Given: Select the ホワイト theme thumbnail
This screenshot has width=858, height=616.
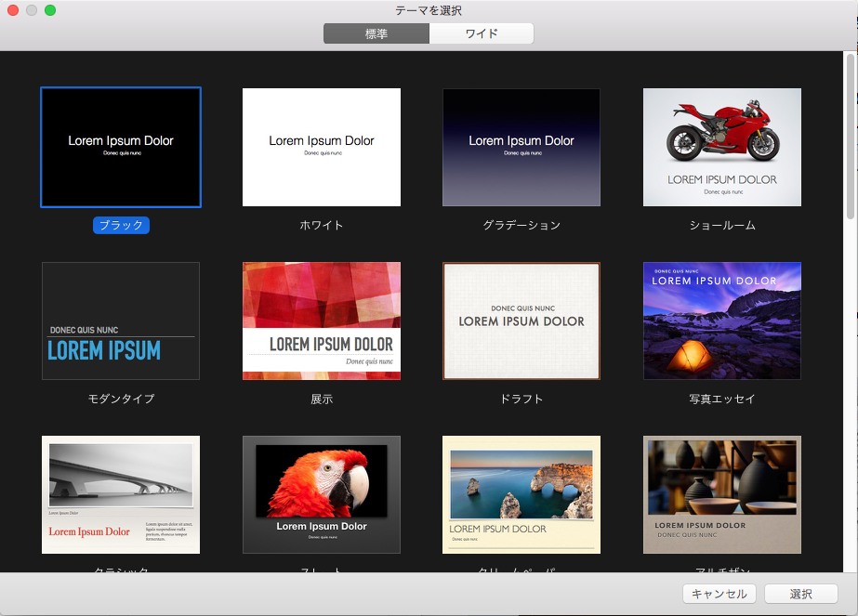Looking at the screenshot, I should click(x=321, y=147).
